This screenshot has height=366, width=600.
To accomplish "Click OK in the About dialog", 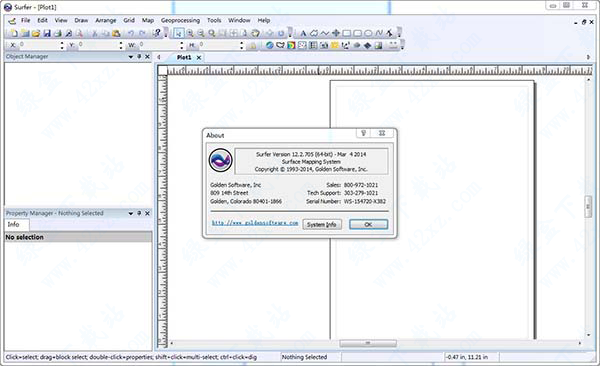I will (368, 224).
